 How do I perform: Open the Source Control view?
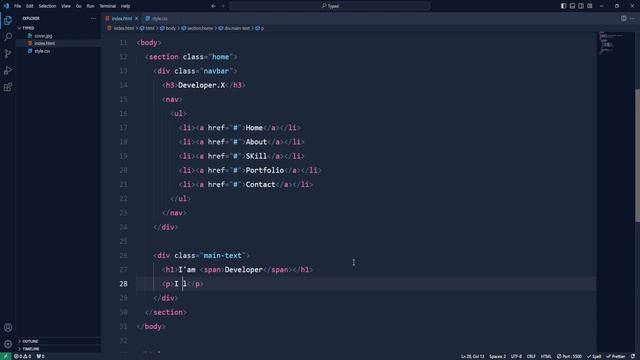tap(8, 53)
